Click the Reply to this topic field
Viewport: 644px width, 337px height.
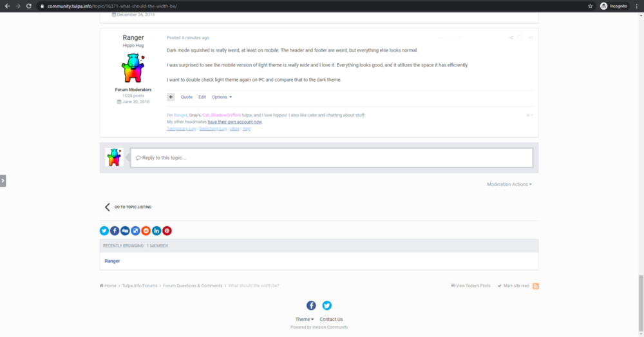pos(332,158)
